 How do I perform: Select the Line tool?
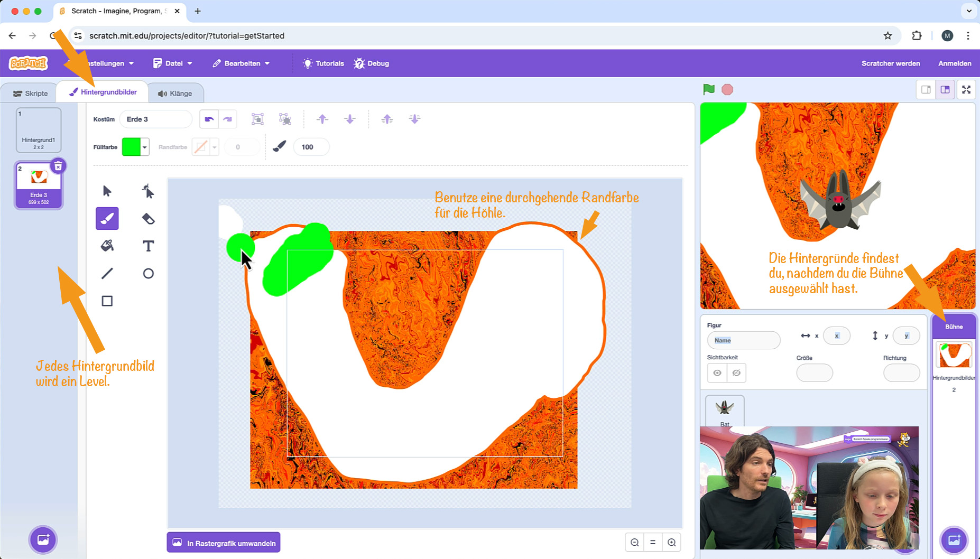pyautogui.click(x=107, y=273)
